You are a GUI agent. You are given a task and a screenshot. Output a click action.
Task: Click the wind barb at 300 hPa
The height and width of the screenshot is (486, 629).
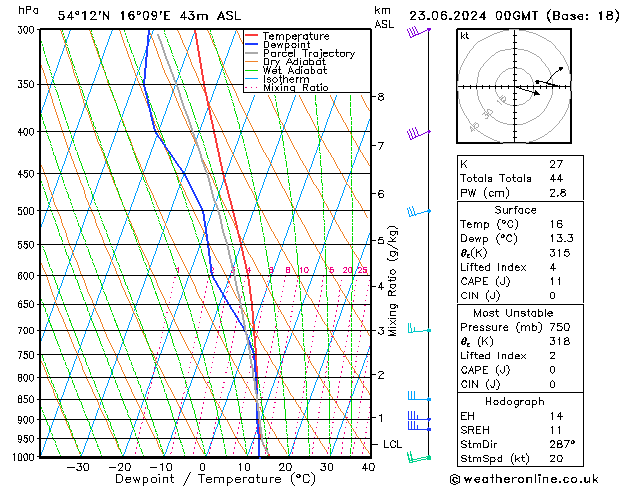point(418,32)
